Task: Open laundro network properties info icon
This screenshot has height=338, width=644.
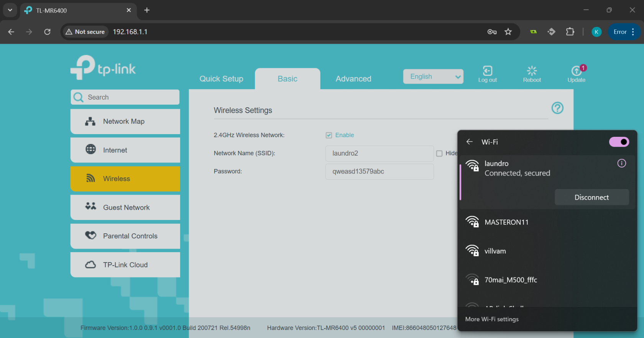Action: (622, 163)
